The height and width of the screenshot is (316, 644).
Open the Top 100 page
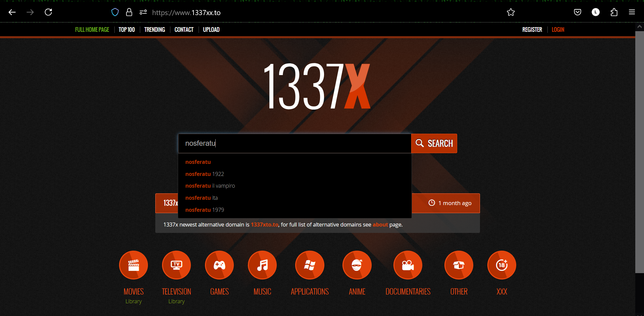[x=127, y=30]
